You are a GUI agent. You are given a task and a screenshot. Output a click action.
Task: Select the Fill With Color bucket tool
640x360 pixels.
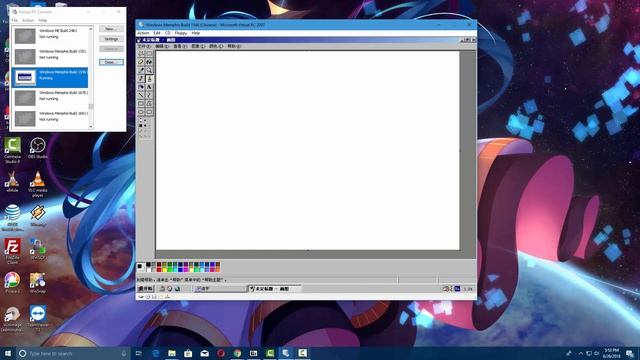[x=149, y=62]
